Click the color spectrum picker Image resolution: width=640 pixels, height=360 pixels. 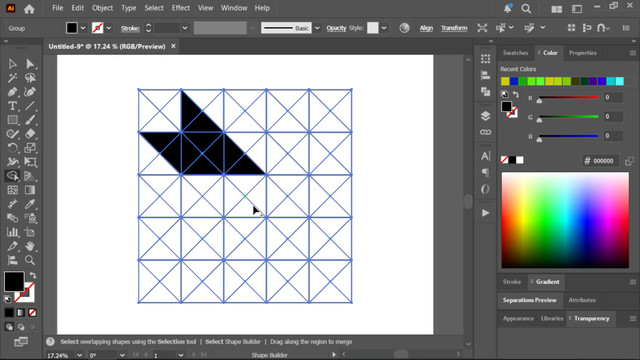point(565,220)
